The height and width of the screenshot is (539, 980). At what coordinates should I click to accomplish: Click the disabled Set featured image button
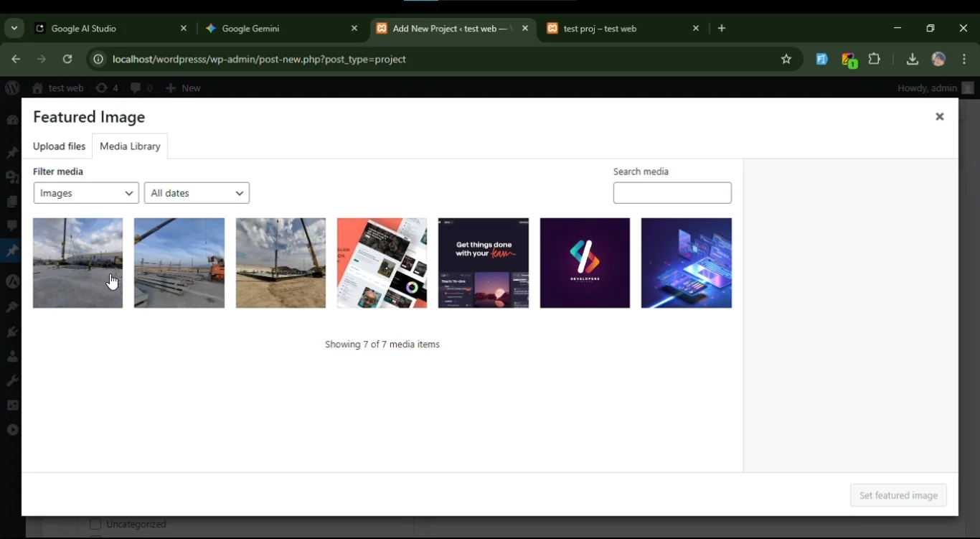tap(898, 495)
